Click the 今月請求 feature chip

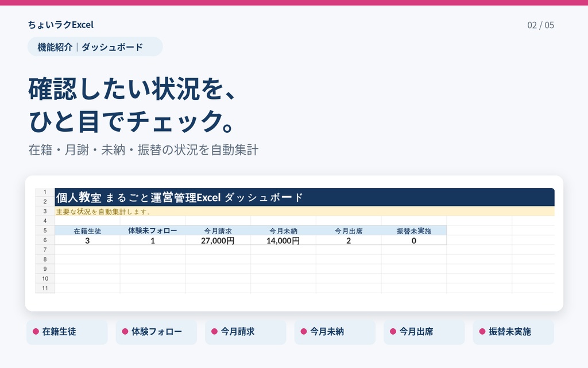point(246,332)
